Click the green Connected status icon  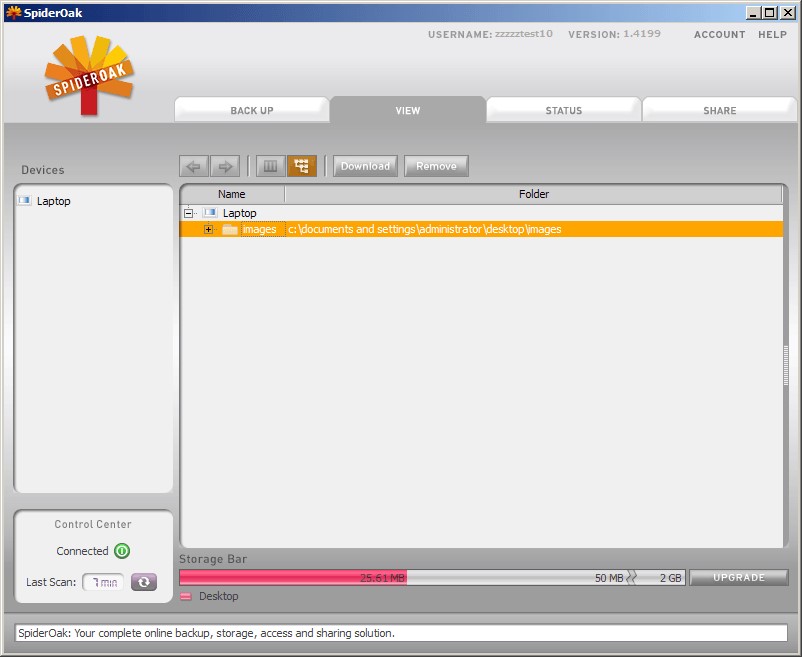[122, 551]
